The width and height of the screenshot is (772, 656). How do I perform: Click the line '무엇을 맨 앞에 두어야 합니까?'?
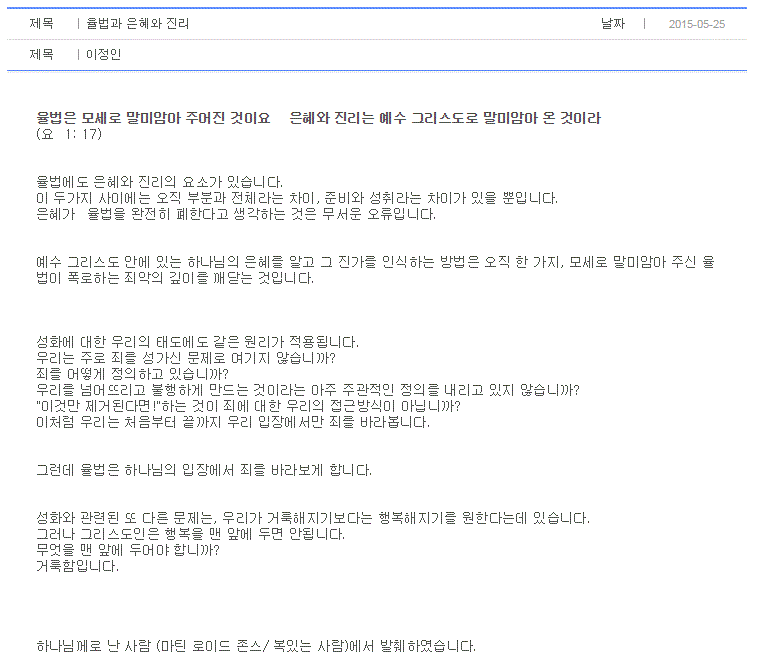coord(128,550)
